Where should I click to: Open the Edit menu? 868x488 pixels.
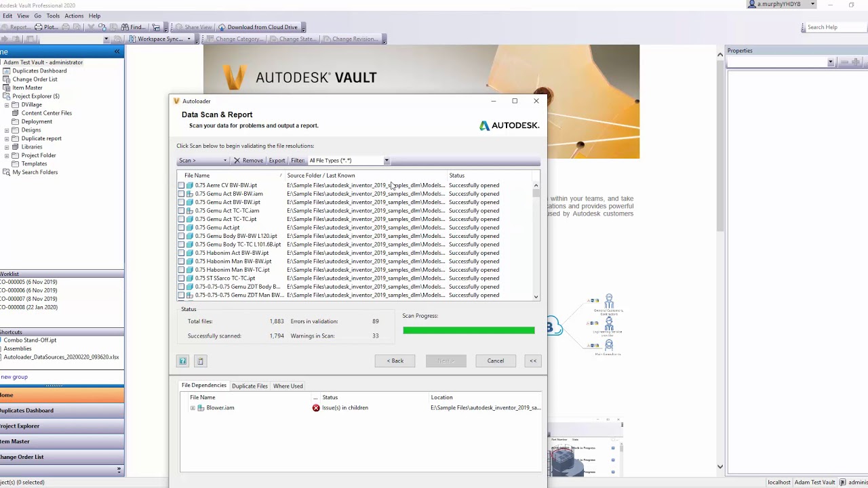7,16
